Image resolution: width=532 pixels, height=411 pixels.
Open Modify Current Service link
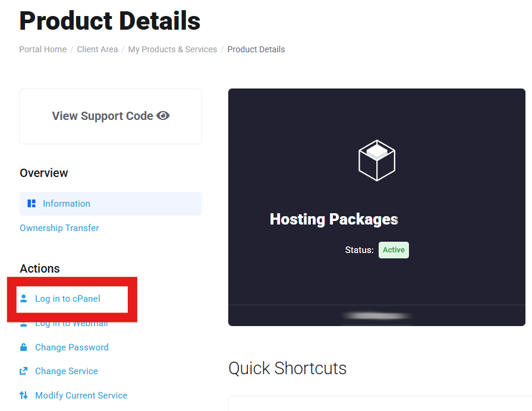tap(81, 396)
